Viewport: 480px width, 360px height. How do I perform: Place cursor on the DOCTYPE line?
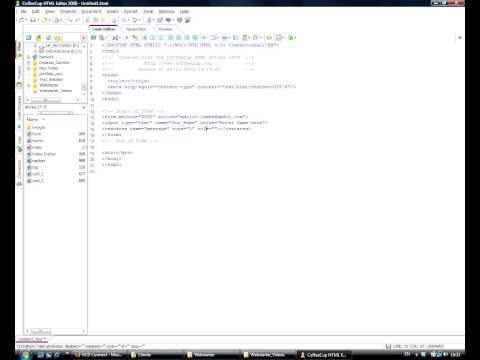point(190,45)
